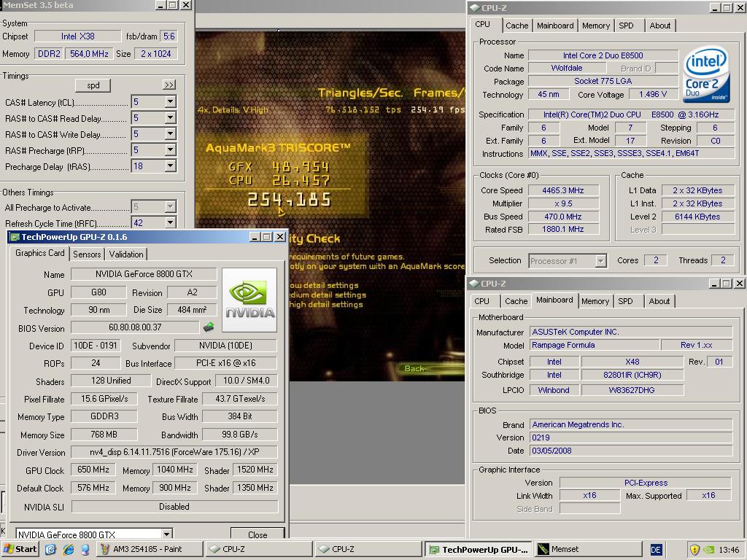Image resolution: width=747 pixels, height=560 pixels.
Task: Open Memory tab in lower CPU-Z
Action: coord(595,301)
